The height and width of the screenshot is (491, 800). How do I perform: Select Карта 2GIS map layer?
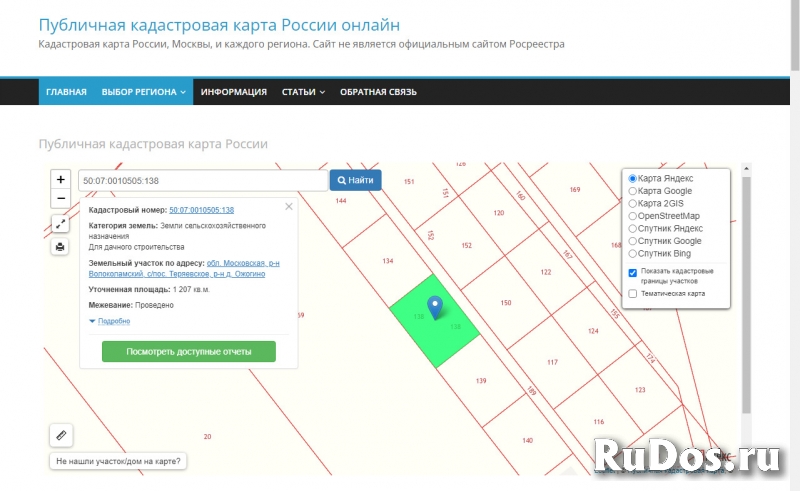632,203
